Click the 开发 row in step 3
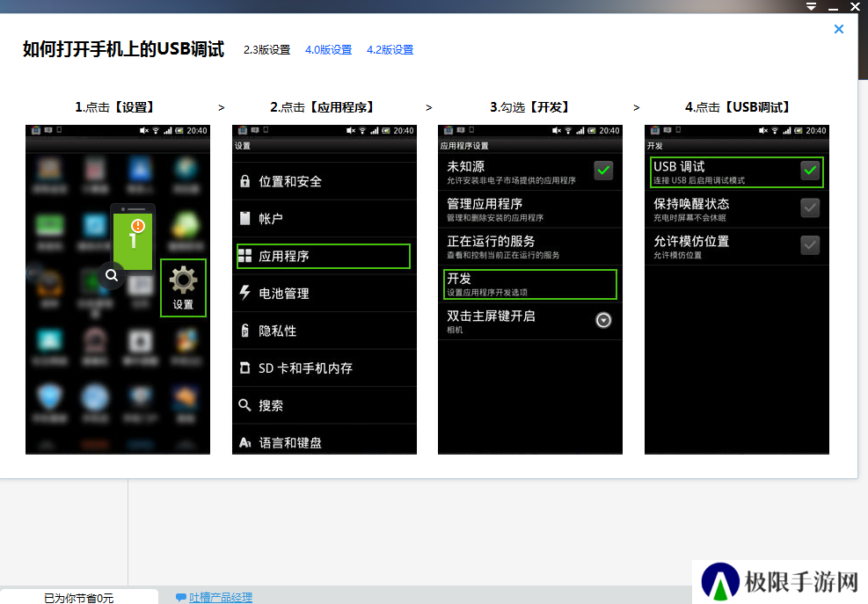Image resolution: width=868 pixels, height=604 pixels. click(x=530, y=285)
